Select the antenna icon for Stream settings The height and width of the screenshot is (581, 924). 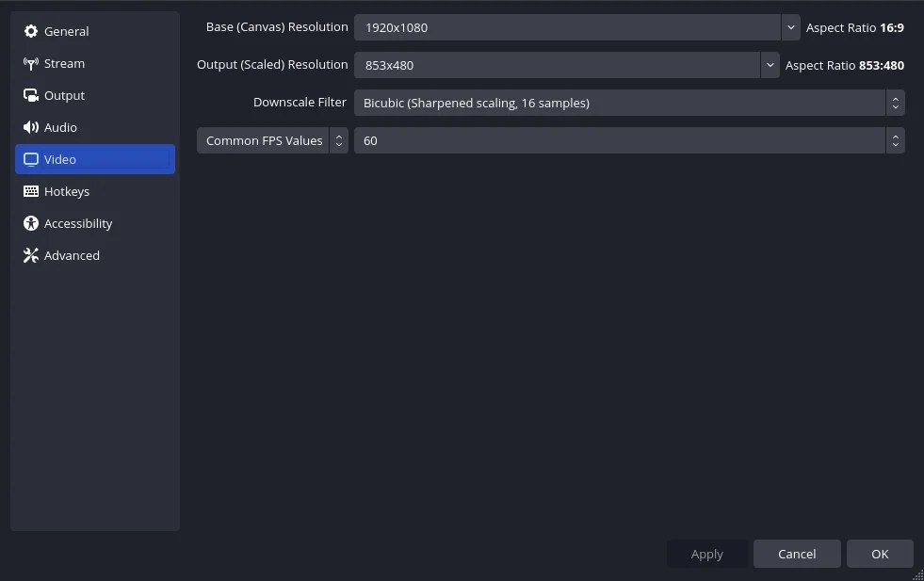pos(30,63)
